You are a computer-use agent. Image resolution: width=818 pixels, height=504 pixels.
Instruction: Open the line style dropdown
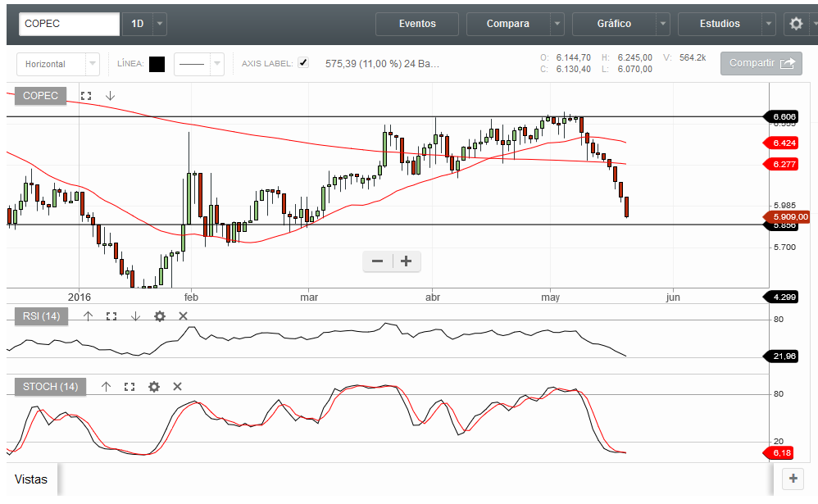(216, 63)
